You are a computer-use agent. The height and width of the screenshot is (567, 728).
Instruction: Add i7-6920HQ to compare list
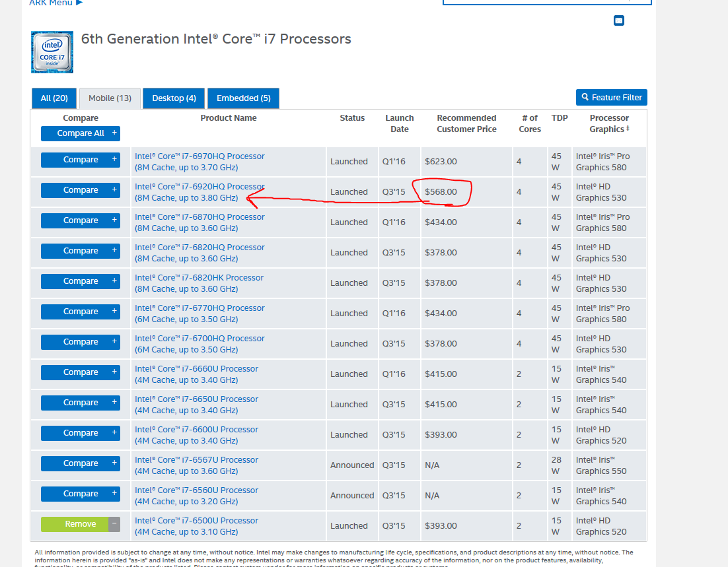[x=81, y=190]
